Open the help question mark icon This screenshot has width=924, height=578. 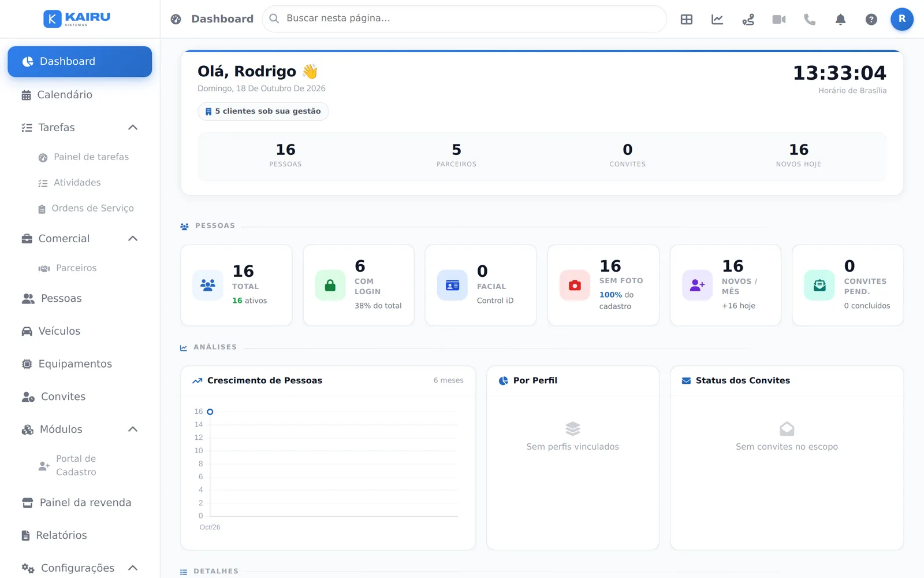871,19
